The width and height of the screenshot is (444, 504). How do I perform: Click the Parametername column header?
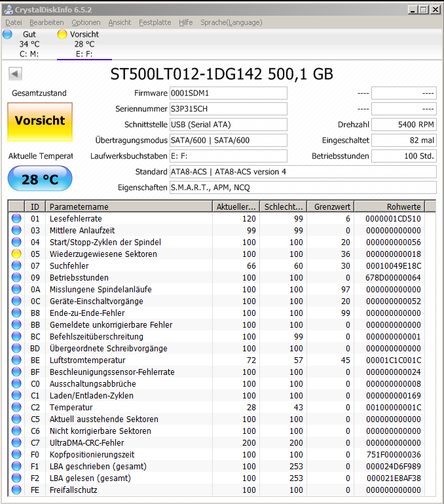point(129,206)
